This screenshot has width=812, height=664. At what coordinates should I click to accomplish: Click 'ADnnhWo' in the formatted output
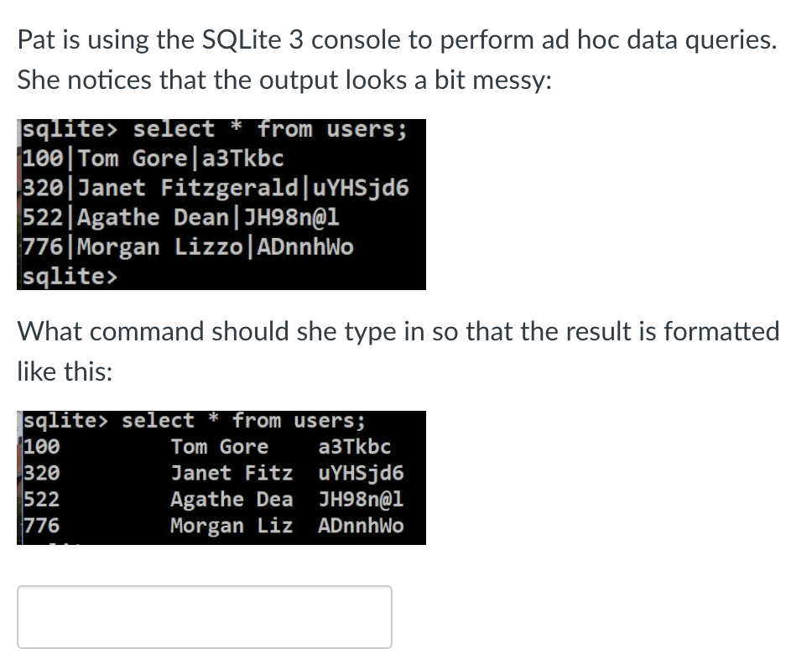coord(361,526)
